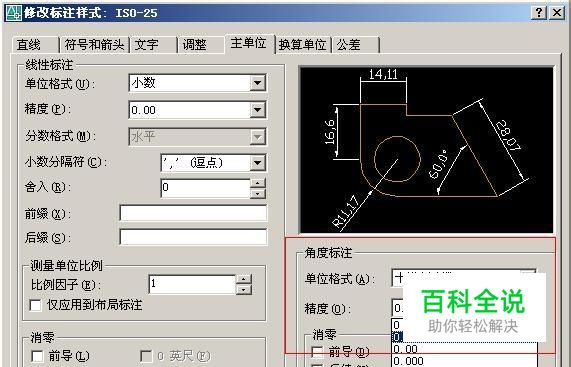
Task: Click the 比例因子 input field
Action: tap(192, 284)
